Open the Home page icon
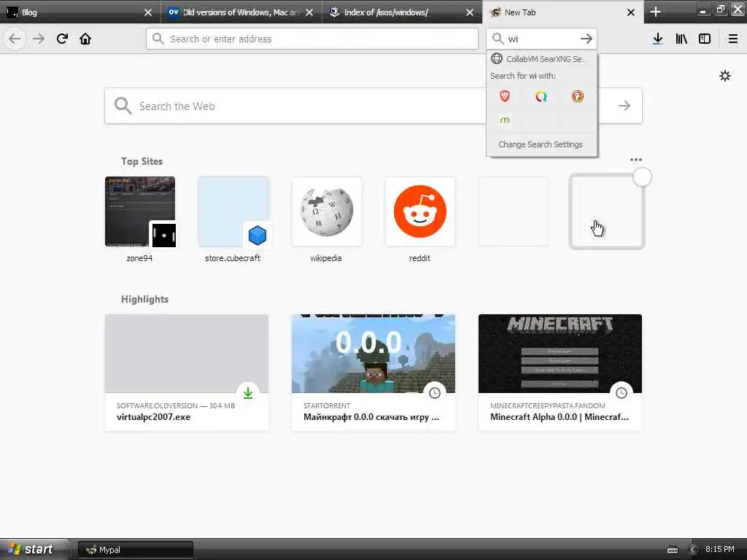Viewport: 747px width, 560px height. point(85,39)
